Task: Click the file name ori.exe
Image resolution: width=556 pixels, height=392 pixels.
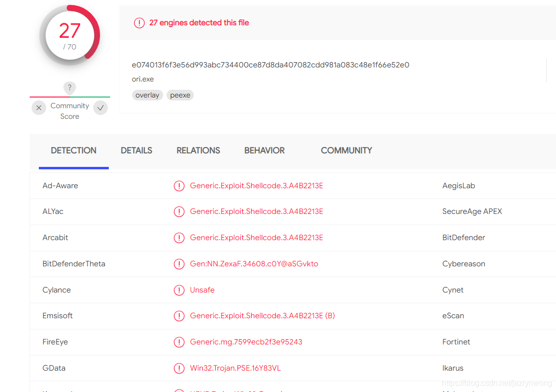Action: 143,79
